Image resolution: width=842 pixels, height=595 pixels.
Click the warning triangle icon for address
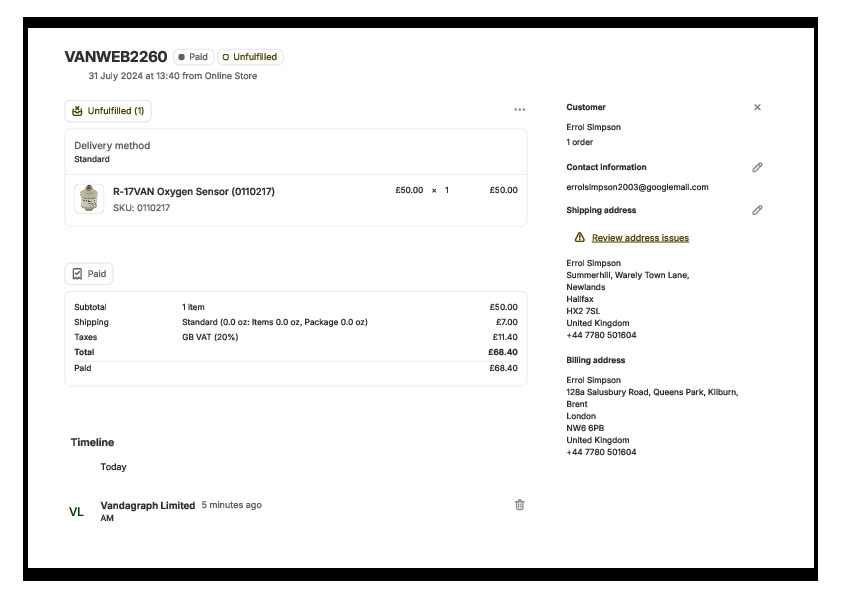tap(579, 238)
